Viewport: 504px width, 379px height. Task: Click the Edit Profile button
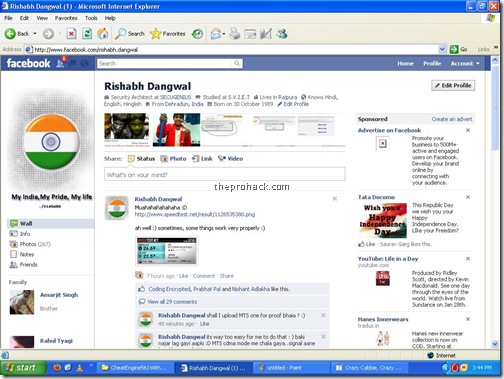[x=453, y=85]
